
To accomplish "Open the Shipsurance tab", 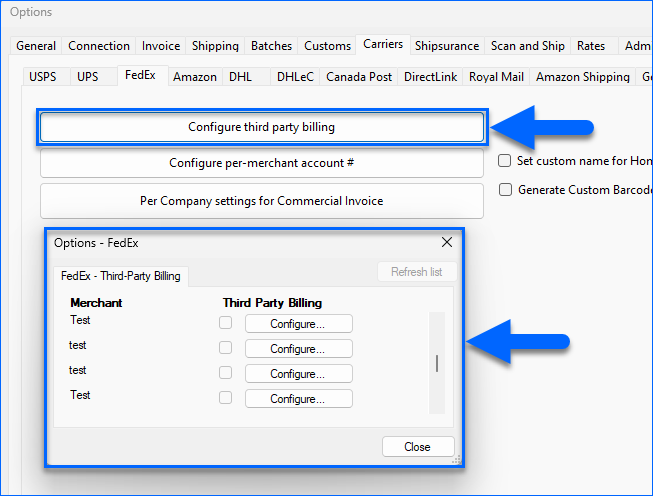I will coord(447,46).
